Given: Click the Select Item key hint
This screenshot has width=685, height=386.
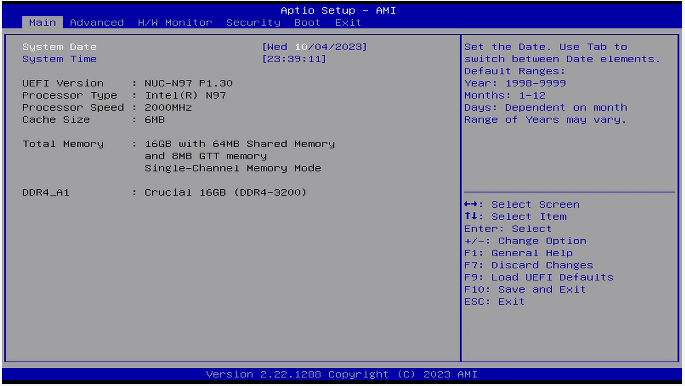Looking at the screenshot, I should pos(515,217).
